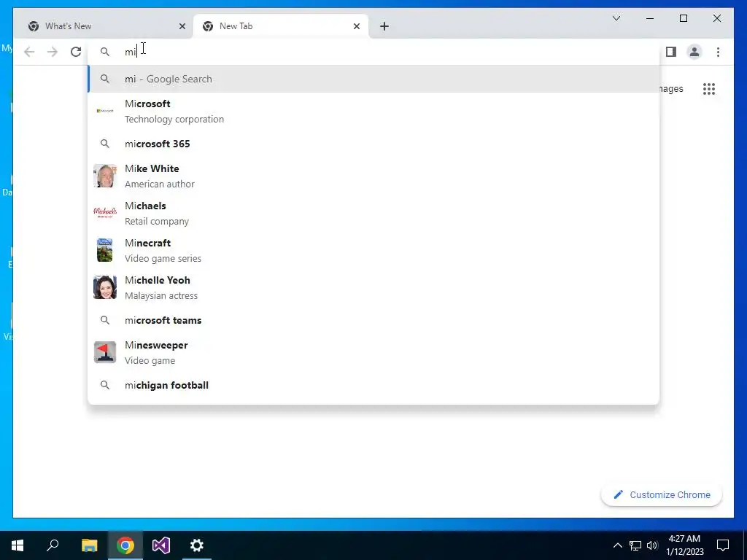Click the Michaels logo thumbnail
Image resolution: width=747 pixels, height=560 pixels.
[x=105, y=213]
